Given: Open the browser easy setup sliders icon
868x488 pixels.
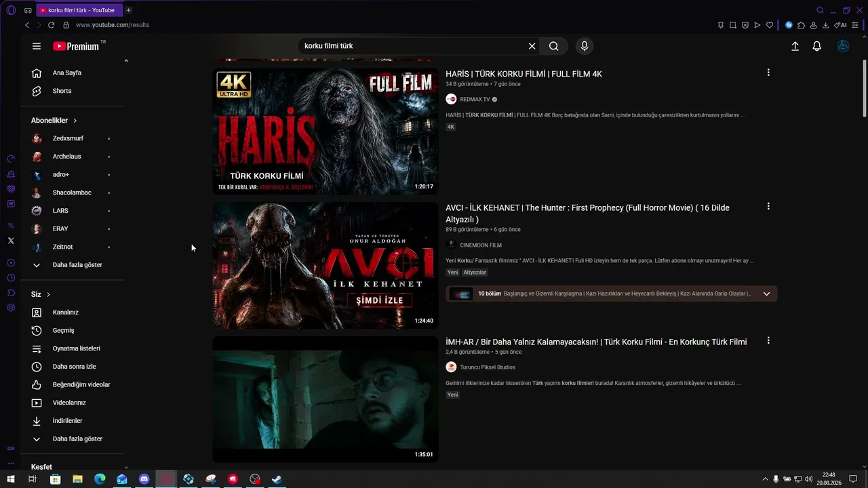Looking at the screenshot, I should coord(856,25).
